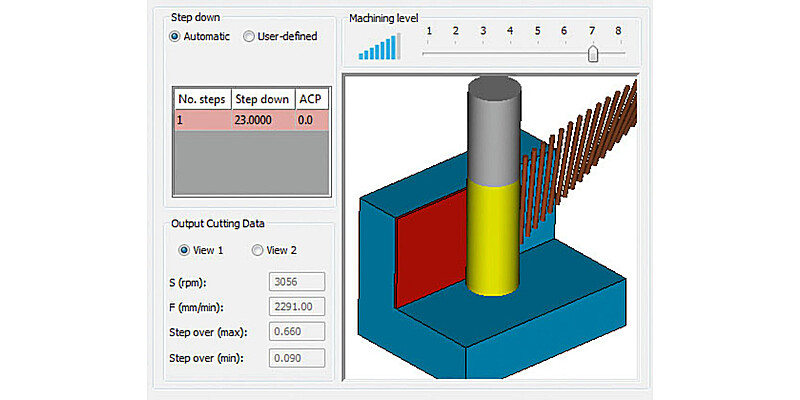Set machining level slider to 4
Viewport: 800px width, 400px height.
(510, 53)
